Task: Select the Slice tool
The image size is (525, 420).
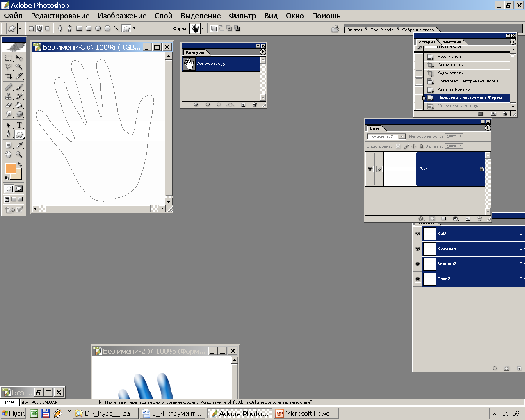Action: click(x=19, y=76)
